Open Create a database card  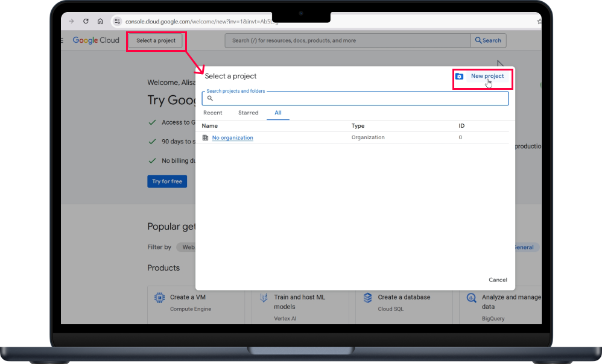pos(404,305)
